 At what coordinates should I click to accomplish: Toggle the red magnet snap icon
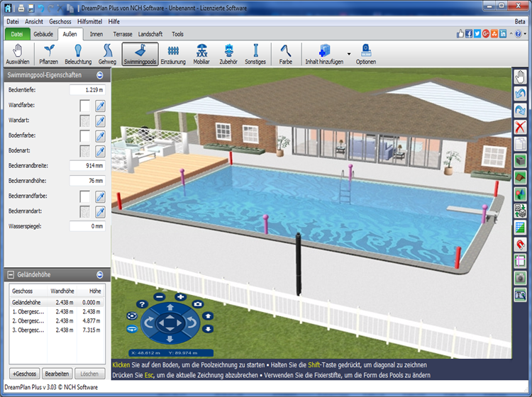tap(520, 245)
